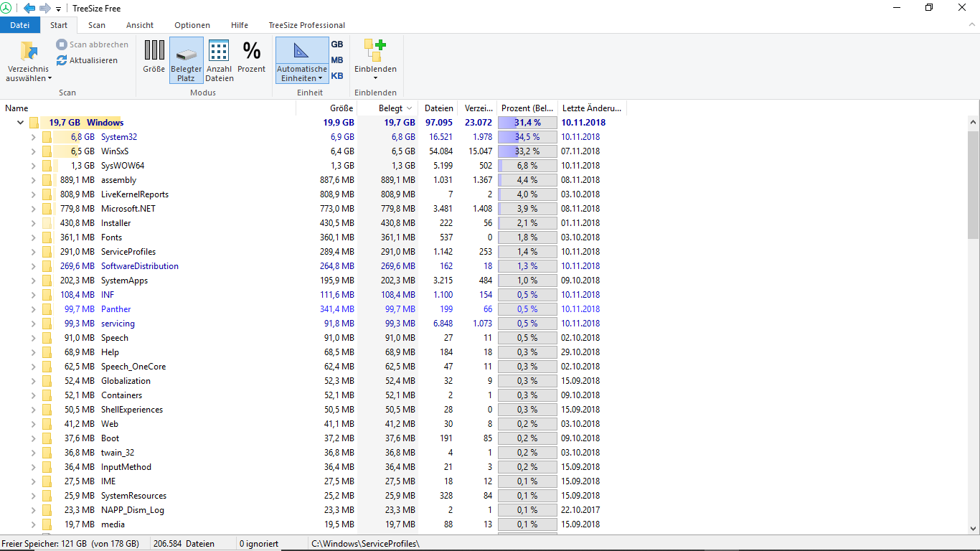Image resolution: width=980 pixels, height=551 pixels.
Task: Sort by Letzte Änderung column header
Action: [x=592, y=108]
